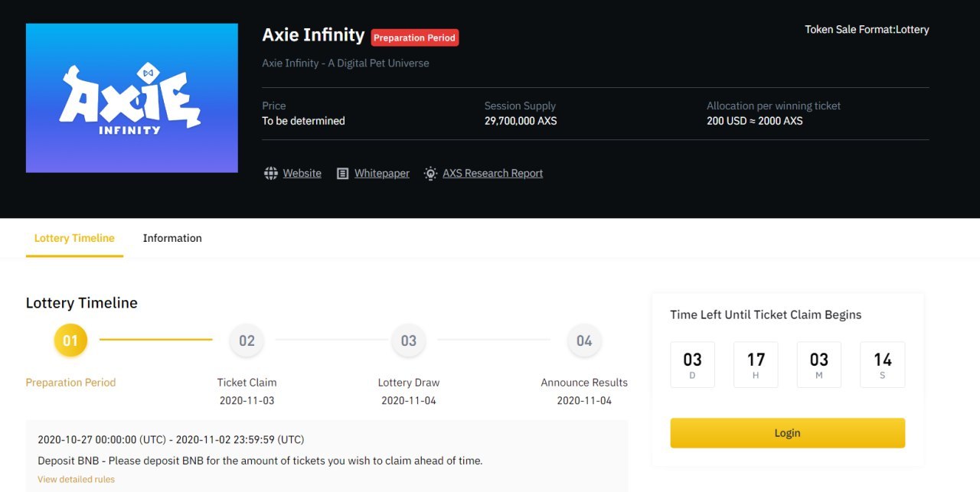Click the Axie Infinity logo image
980x492 pixels.
[x=132, y=98]
